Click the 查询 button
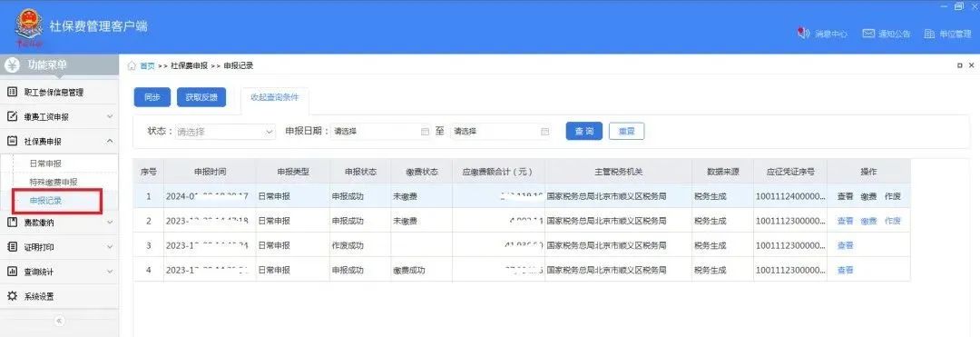Image resolution: width=980 pixels, height=337 pixels. click(584, 132)
